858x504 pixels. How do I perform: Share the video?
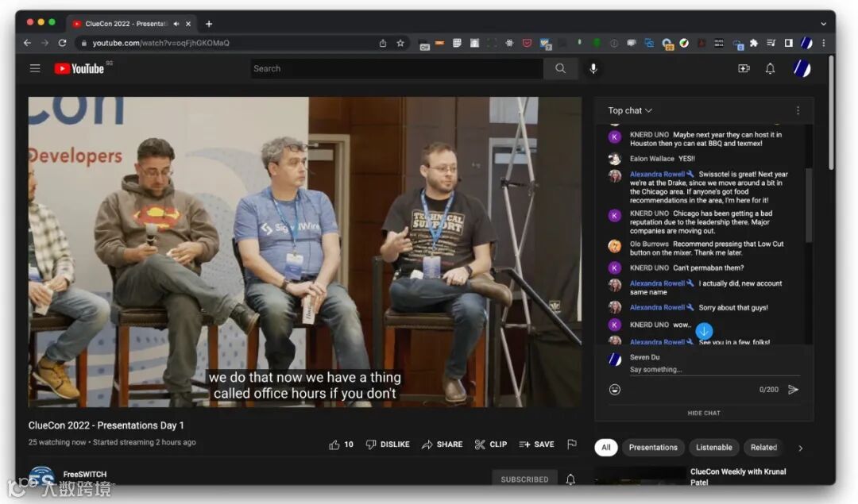tap(443, 444)
